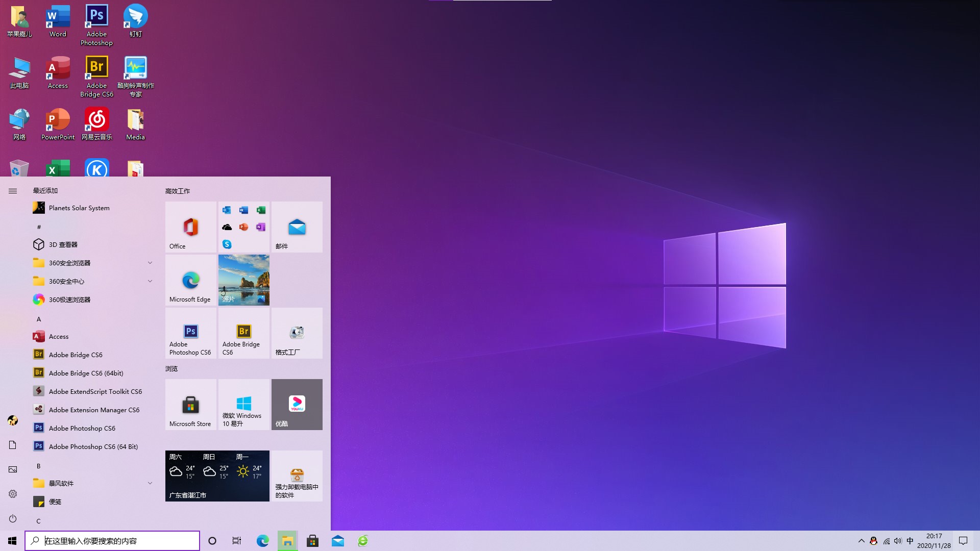
Task: Open the Microsoft Store tile
Action: point(190,405)
